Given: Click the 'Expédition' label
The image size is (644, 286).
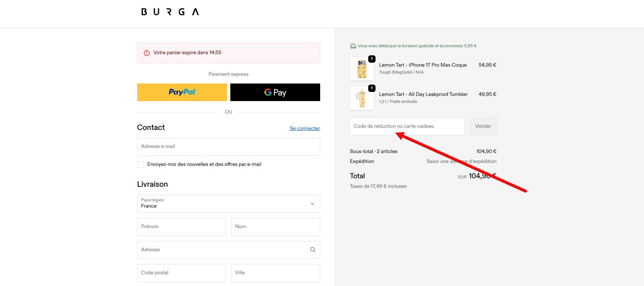Looking at the screenshot, I should pos(362,161).
